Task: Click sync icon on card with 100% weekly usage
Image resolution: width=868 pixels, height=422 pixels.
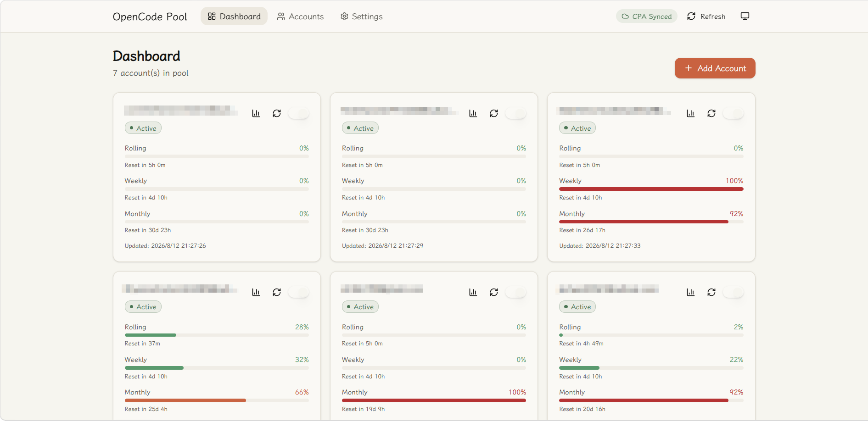Action: (x=711, y=113)
